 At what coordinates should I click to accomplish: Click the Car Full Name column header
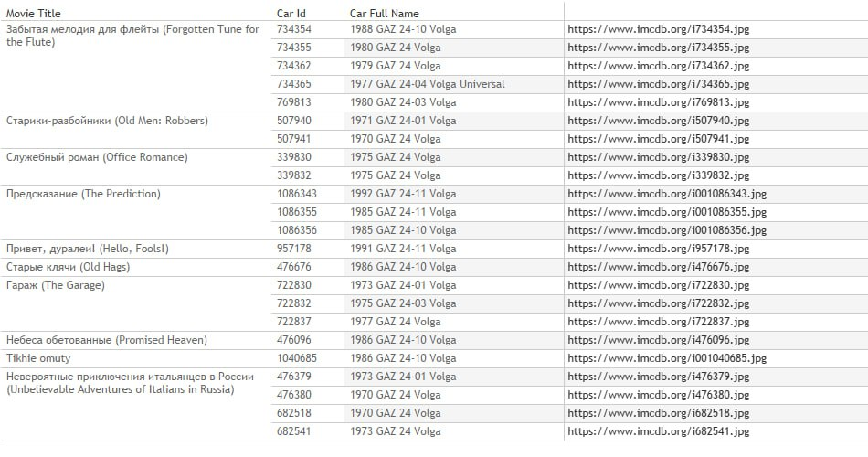pos(384,14)
